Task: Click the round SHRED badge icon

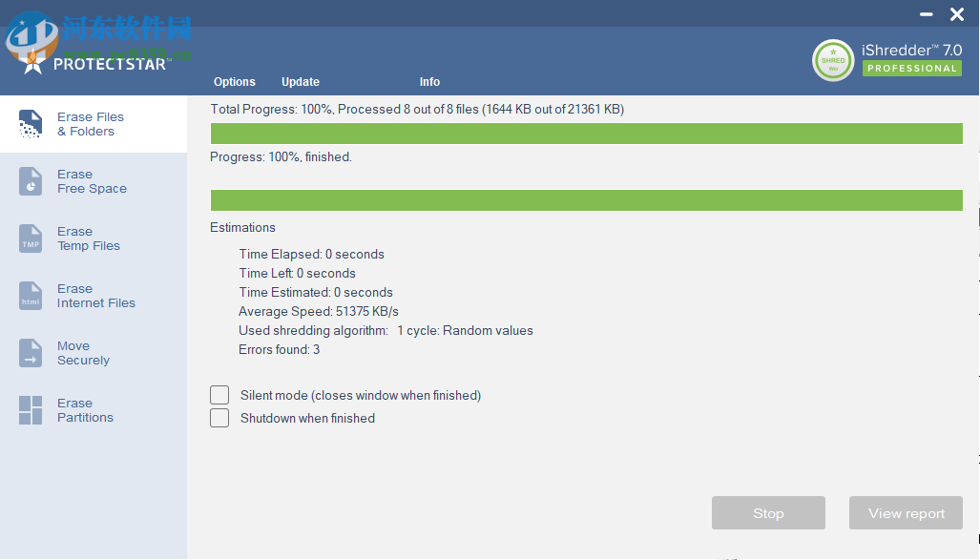Action: coord(833,60)
